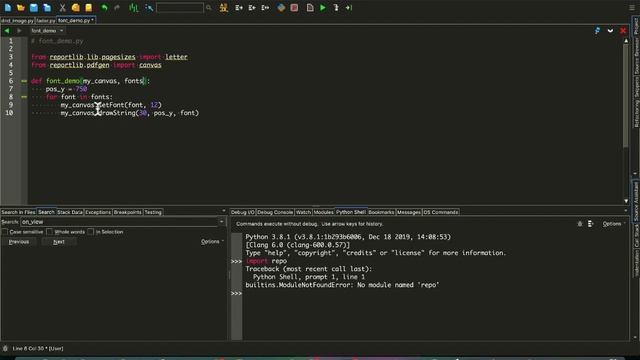Click the Python logo toolbar icon

281,7
